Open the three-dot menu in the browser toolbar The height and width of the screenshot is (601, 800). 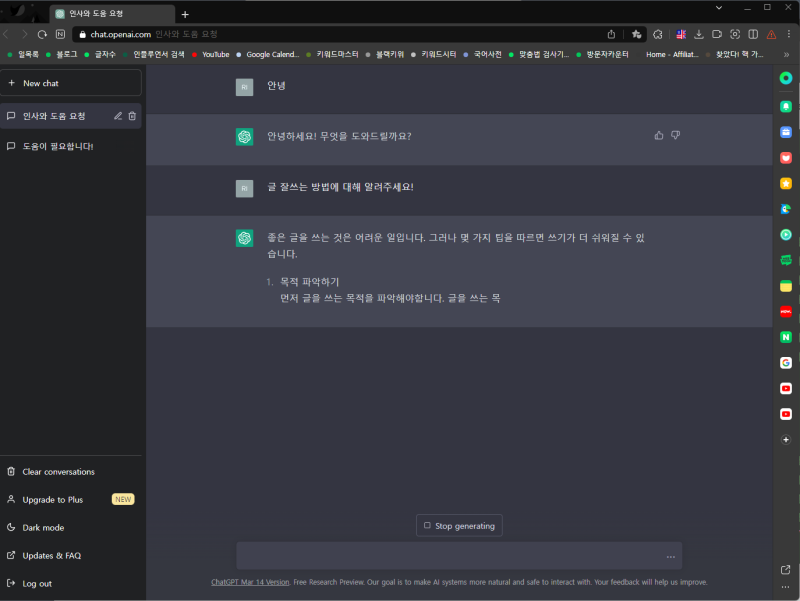click(x=790, y=33)
